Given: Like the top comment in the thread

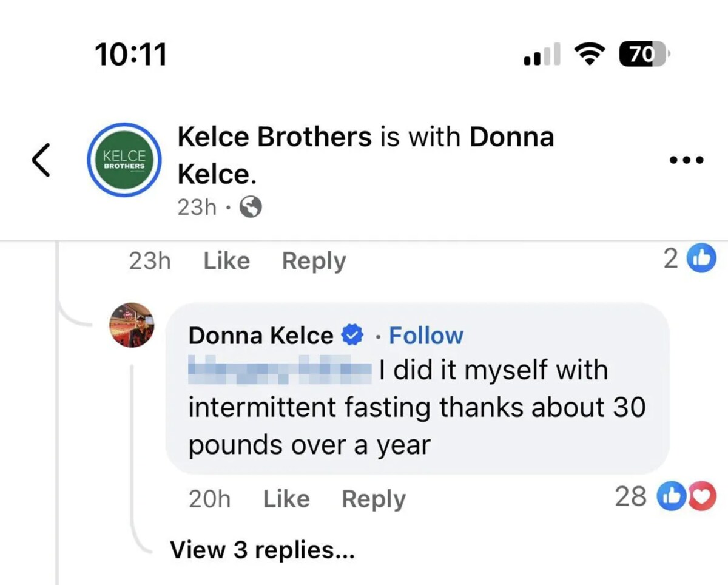Looking at the screenshot, I should click(x=226, y=260).
